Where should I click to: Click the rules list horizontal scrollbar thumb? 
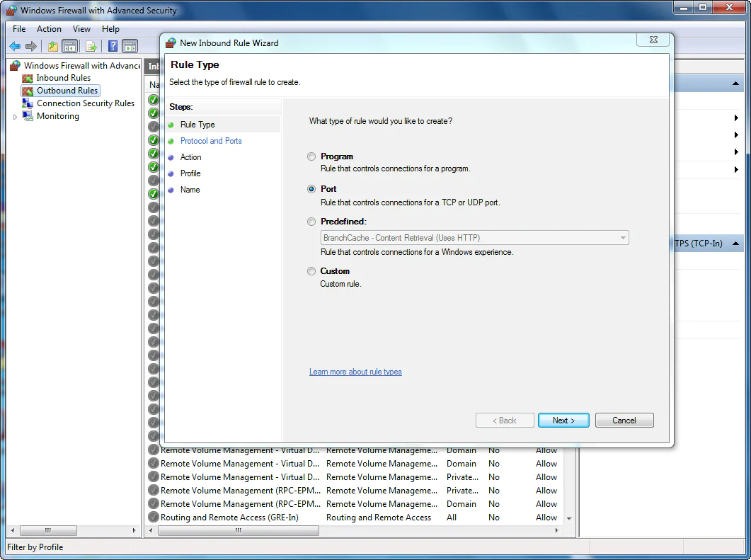click(x=238, y=530)
